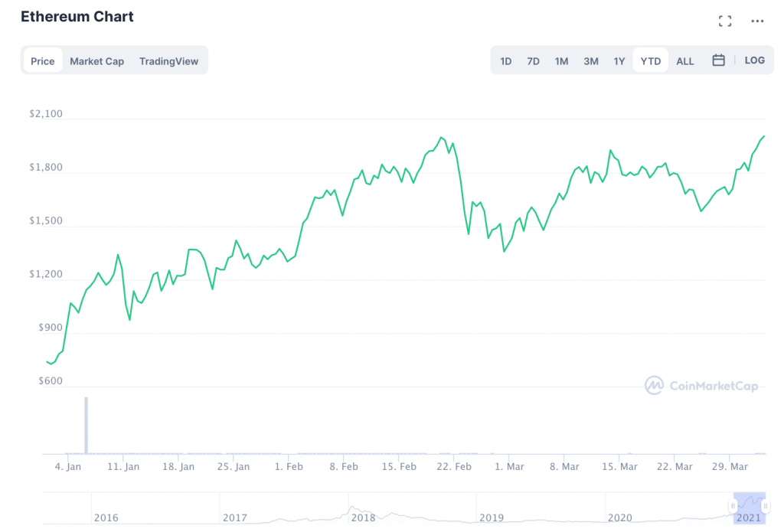The image size is (784, 532).
Task: Select the 3M time range
Action: coord(590,61)
